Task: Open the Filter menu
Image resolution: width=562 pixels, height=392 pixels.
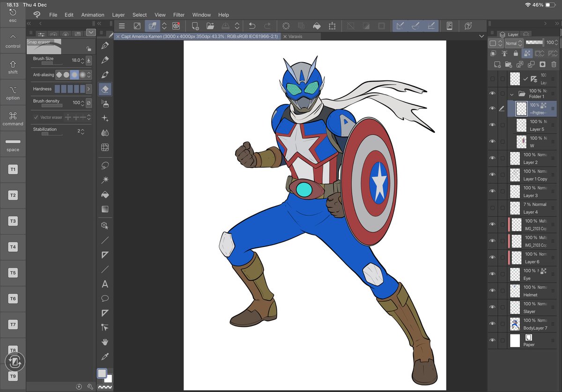Action: pyautogui.click(x=179, y=15)
